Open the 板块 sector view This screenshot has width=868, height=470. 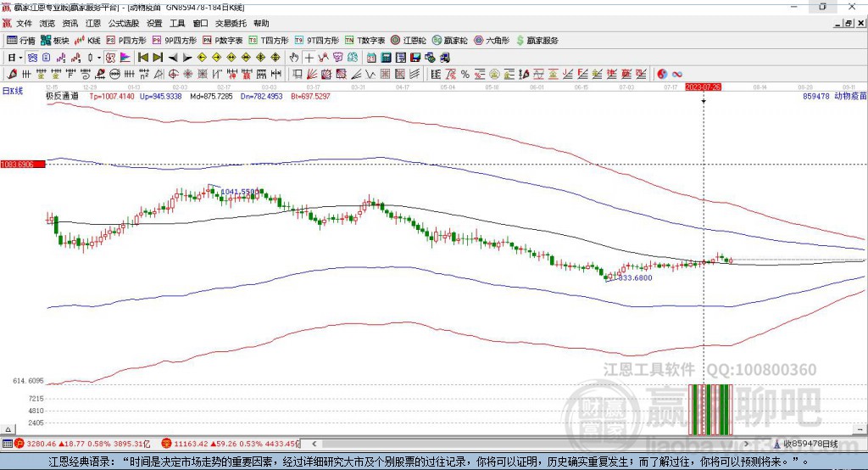pyautogui.click(x=55, y=41)
